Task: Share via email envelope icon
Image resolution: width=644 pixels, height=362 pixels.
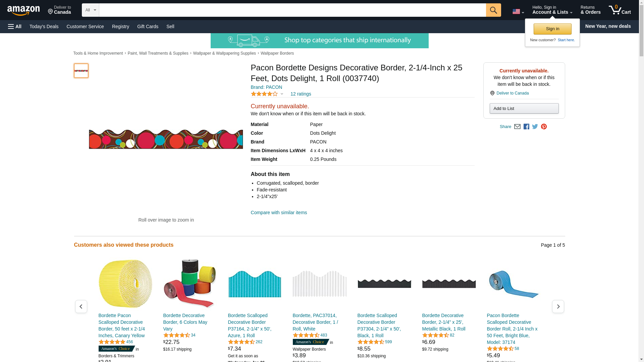Action: (517, 127)
